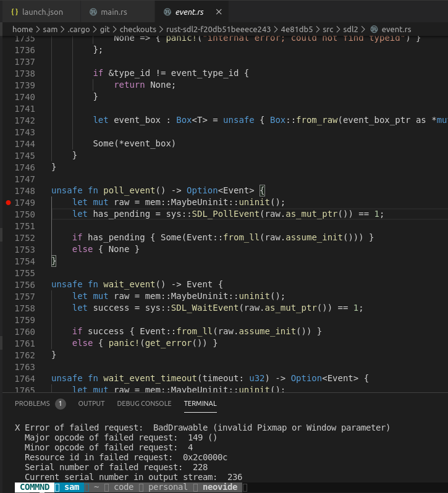Click the Rust icon on event.rs tab
Viewport: 448px width, 493px height.
point(167,12)
